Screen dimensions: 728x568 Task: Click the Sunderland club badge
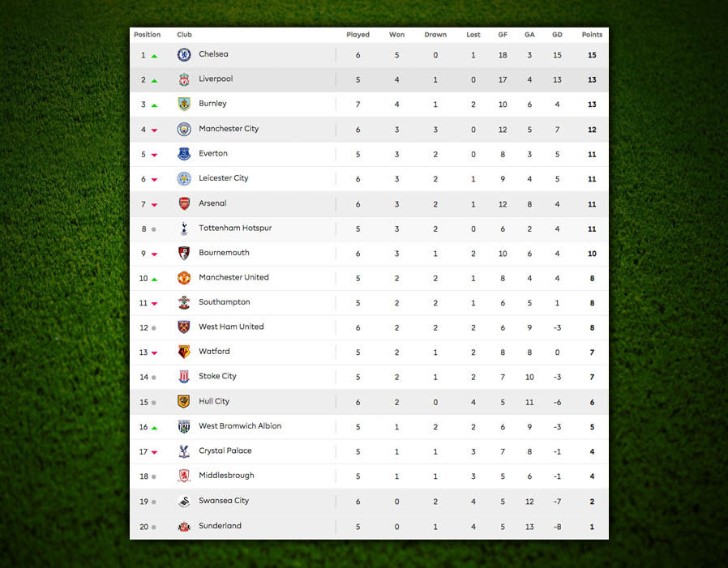point(184,526)
